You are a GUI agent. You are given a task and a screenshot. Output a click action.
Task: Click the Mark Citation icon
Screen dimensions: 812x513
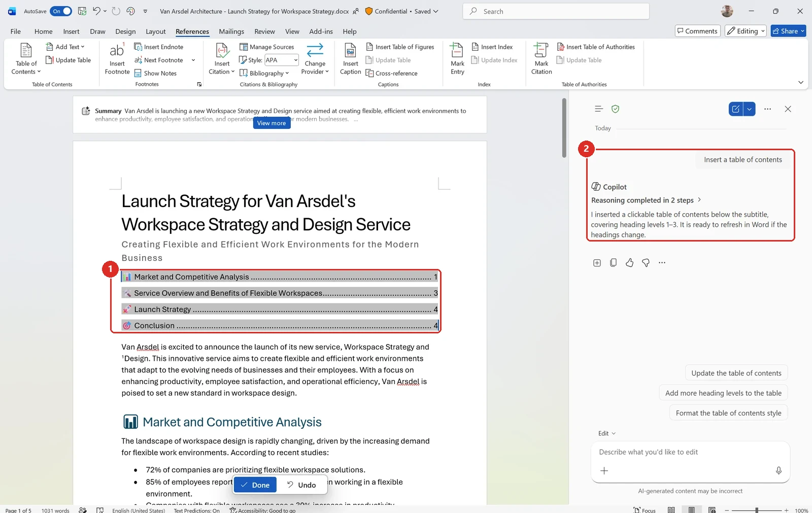tap(542, 59)
